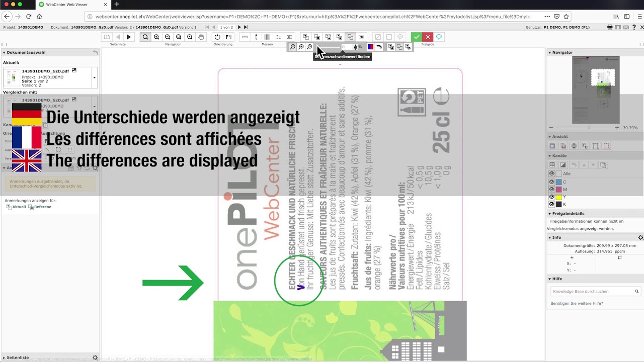Click the zoom out magnifier icon
Image resolution: width=644 pixels, height=362 pixels.
click(x=168, y=37)
